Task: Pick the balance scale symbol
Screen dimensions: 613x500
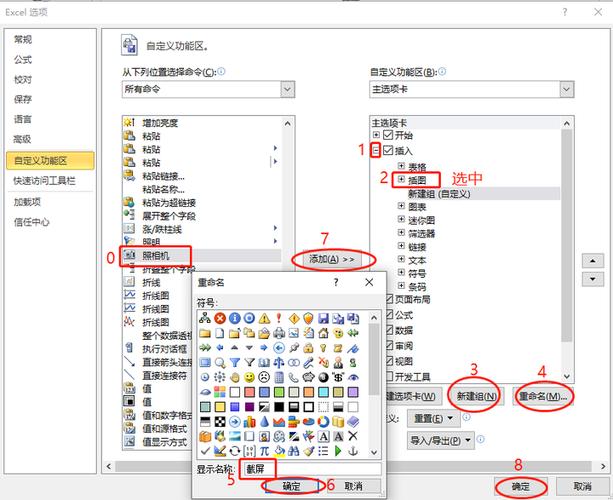Action: tap(279, 362)
